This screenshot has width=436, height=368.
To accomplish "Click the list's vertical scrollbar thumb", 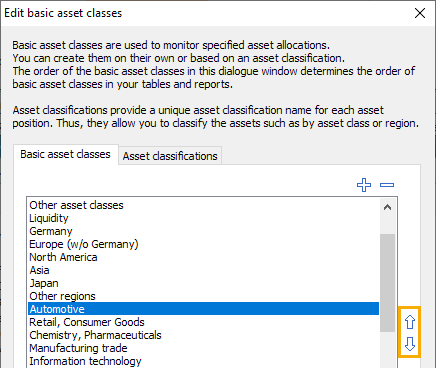I will [387, 283].
